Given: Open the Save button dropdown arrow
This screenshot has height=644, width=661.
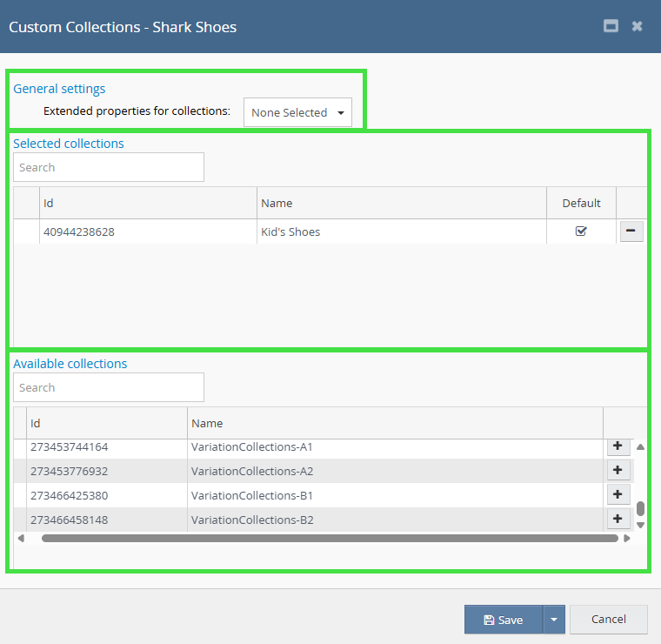Looking at the screenshot, I should (554, 620).
